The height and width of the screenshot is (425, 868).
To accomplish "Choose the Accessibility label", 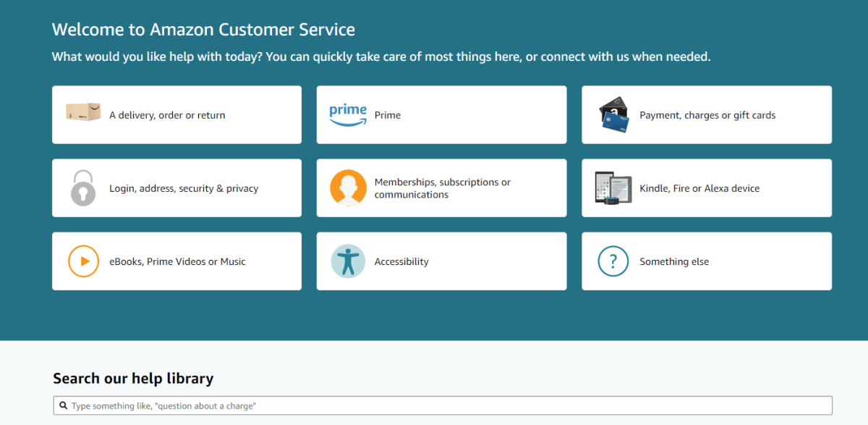I will point(401,261).
